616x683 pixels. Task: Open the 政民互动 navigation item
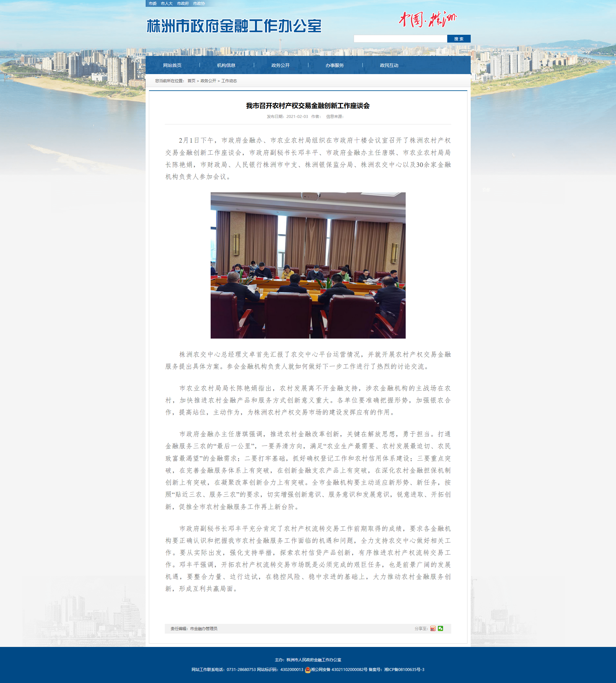coord(389,65)
